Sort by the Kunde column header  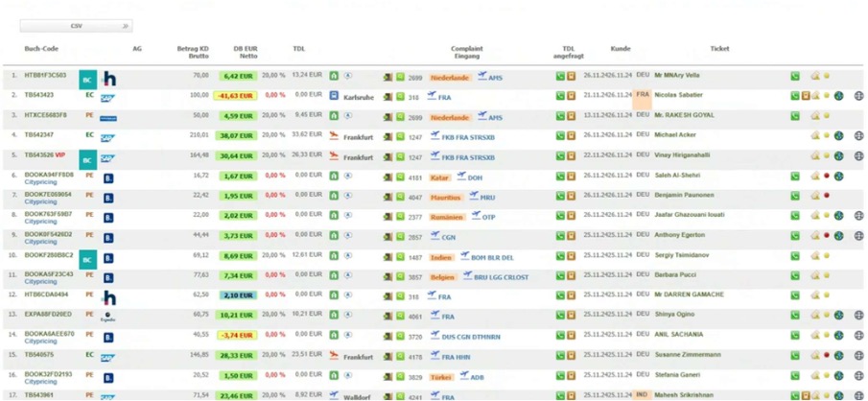[621, 49]
